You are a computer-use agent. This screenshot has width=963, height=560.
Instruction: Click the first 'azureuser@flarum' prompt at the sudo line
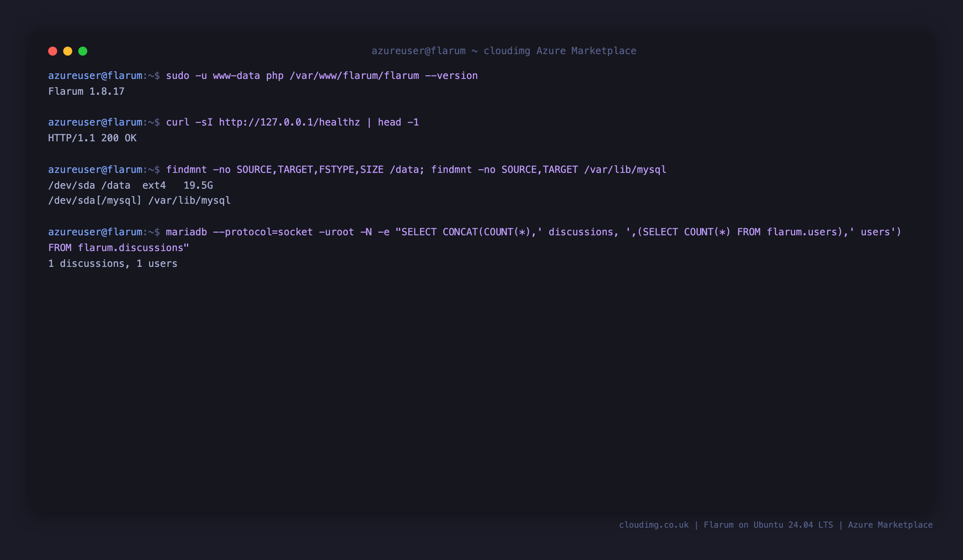95,76
